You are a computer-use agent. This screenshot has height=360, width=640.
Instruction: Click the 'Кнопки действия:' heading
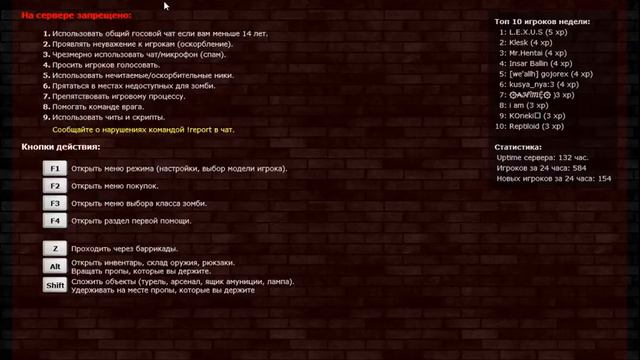pyautogui.click(x=61, y=147)
